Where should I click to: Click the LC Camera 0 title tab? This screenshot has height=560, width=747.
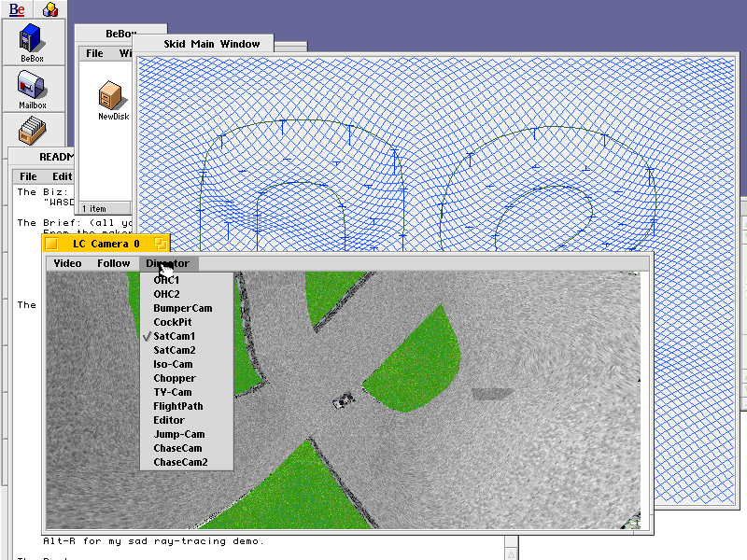coord(106,244)
